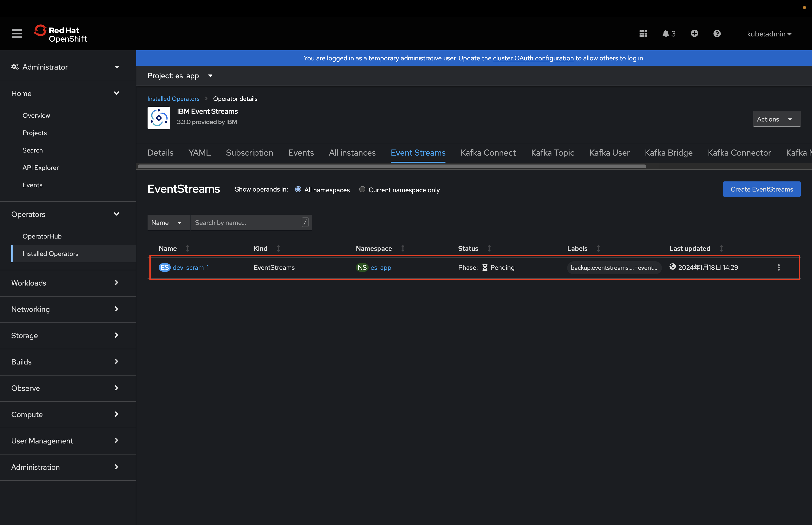Open the help question mark icon
The width and height of the screenshot is (812, 525).
717,33
